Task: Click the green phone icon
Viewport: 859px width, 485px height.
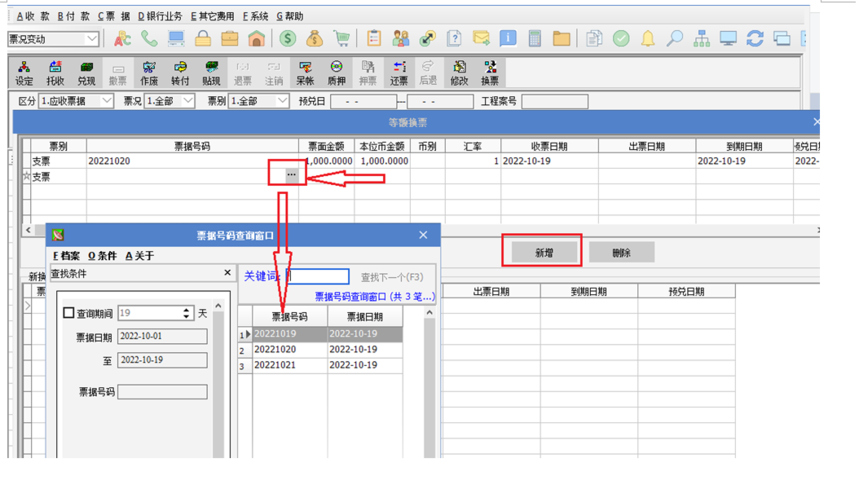Action: tap(149, 38)
